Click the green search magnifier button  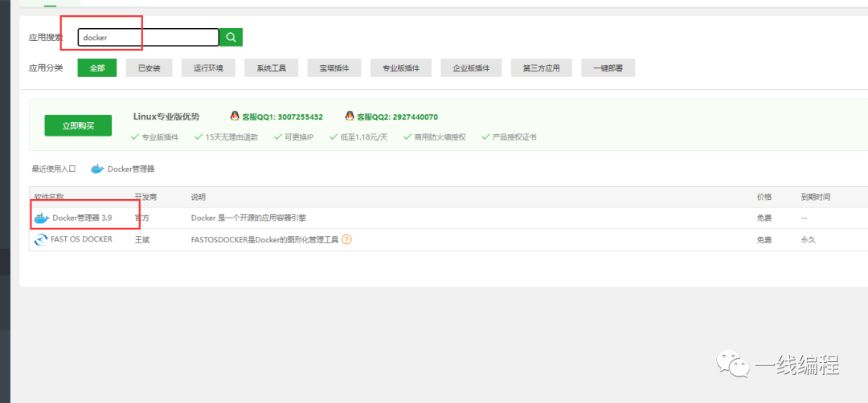[231, 37]
